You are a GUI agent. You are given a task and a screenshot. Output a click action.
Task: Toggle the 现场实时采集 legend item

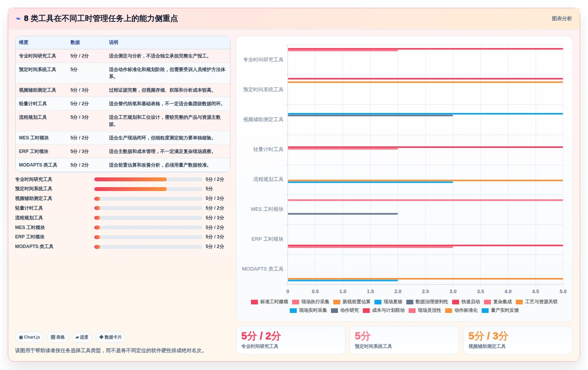pos(308,310)
